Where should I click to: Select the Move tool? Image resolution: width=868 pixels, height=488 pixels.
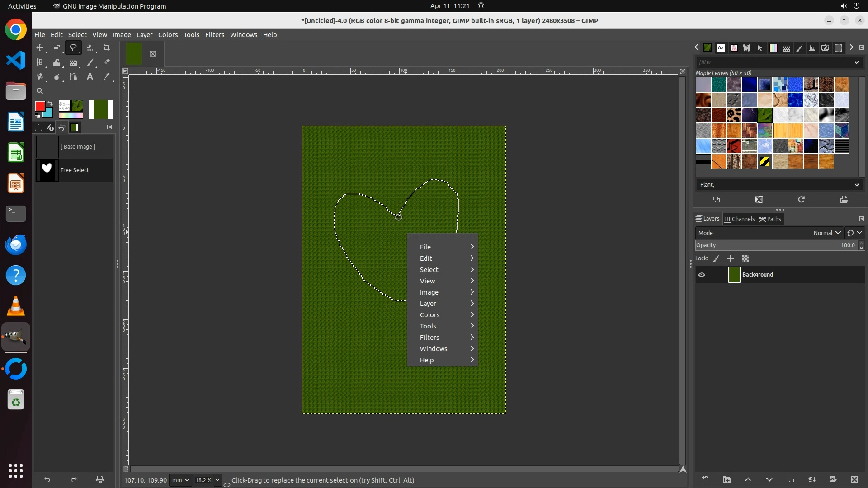(40, 47)
